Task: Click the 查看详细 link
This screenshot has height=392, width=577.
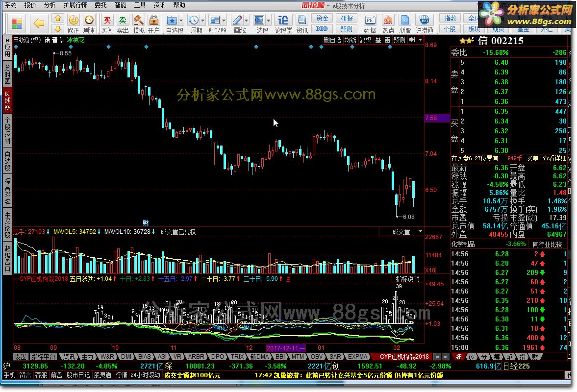Action: coord(554,158)
